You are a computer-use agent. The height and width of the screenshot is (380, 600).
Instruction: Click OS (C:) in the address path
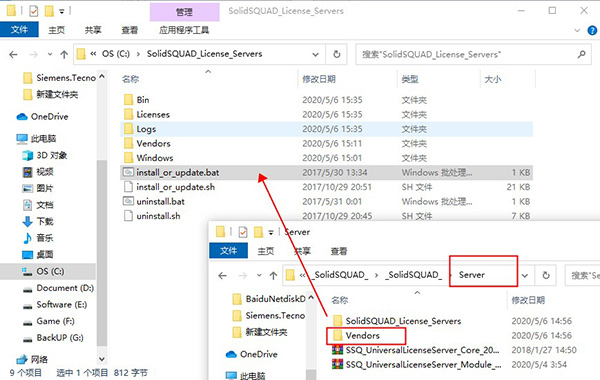pos(116,54)
